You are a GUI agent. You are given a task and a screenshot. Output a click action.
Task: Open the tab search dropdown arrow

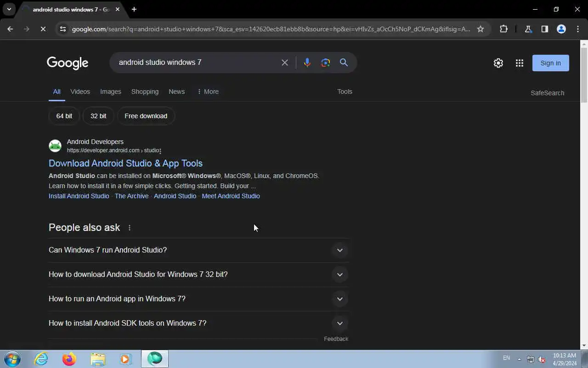[9, 9]
